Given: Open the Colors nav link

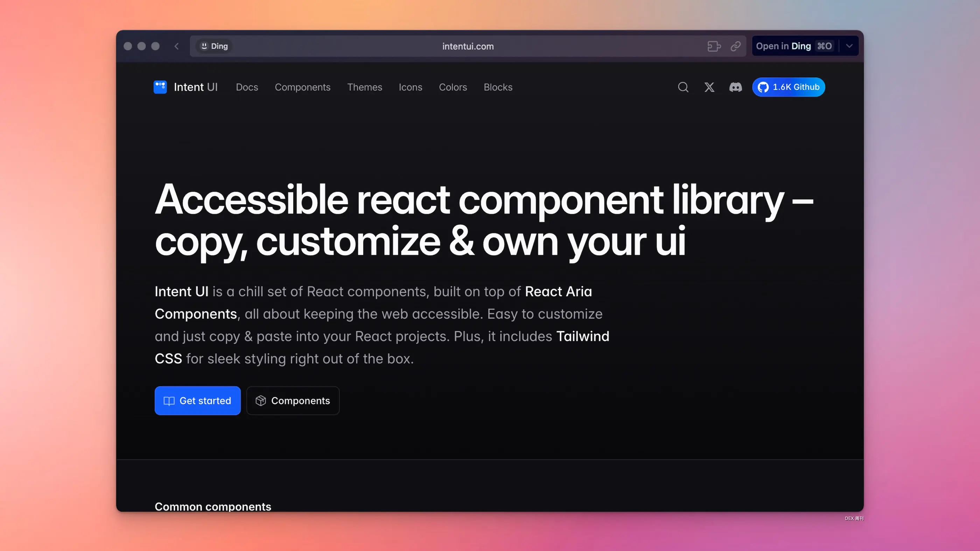Looking at the screenshot, I should pos(453,87).
